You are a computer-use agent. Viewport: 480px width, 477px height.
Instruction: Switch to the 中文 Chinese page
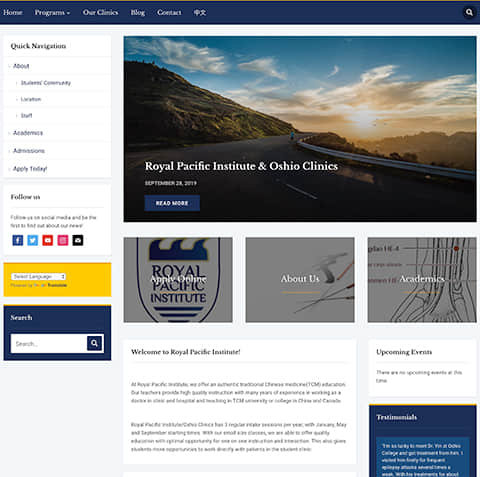[200, 12]
